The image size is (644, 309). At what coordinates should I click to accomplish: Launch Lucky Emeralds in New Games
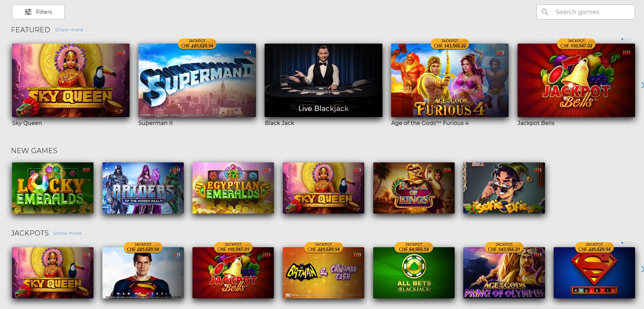click(x=53, y=188)
